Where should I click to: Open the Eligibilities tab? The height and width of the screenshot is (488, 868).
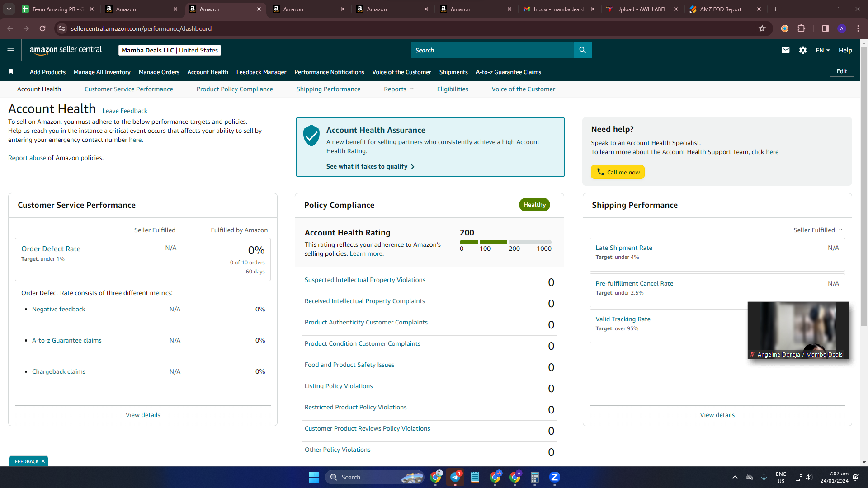[x=453, y=89]
